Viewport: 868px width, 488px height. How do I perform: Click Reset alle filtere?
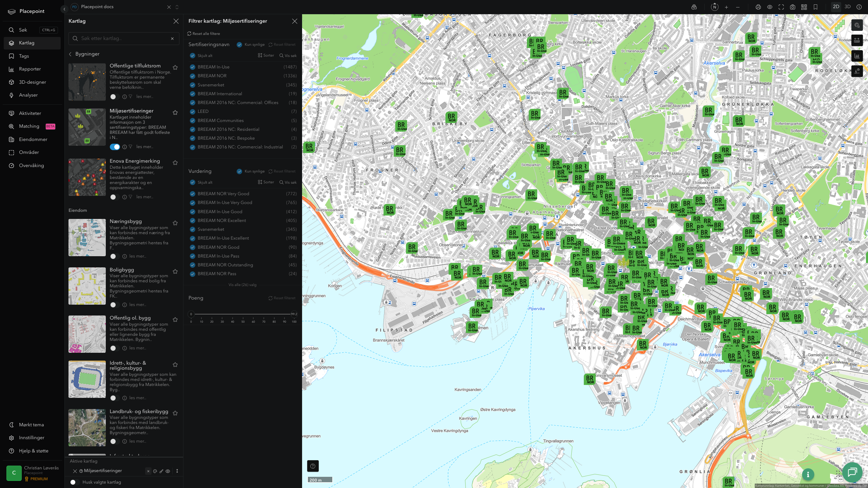(x=203, y=34)
